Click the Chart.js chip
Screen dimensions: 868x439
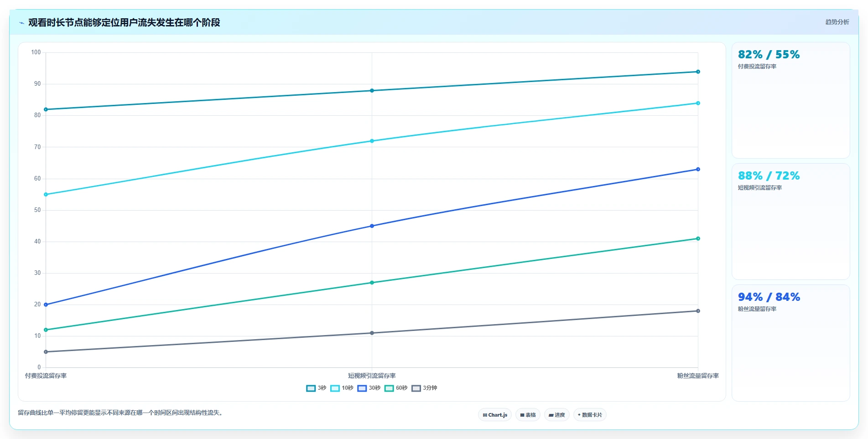point(495,415)
